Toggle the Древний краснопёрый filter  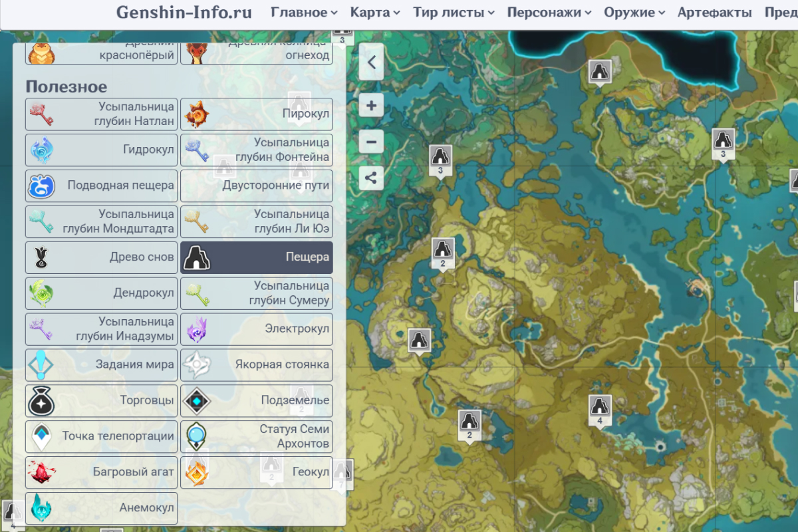[x=102, y=53]
